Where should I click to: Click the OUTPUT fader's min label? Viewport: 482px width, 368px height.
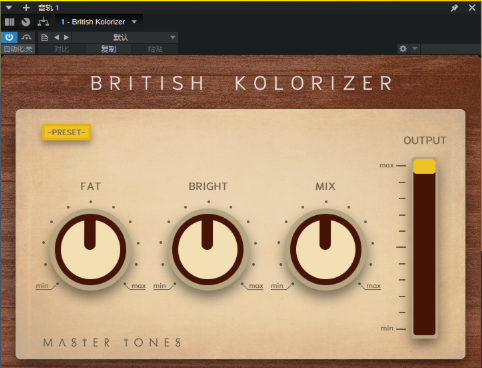(387, 328)
